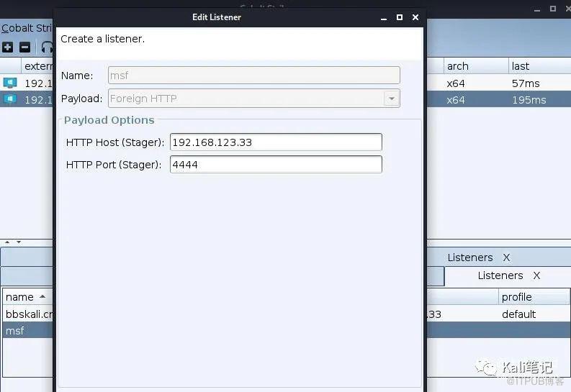Screen dimensions: 571x392
Task: Sort sessions by the arch column header
Action: (475, 66)
